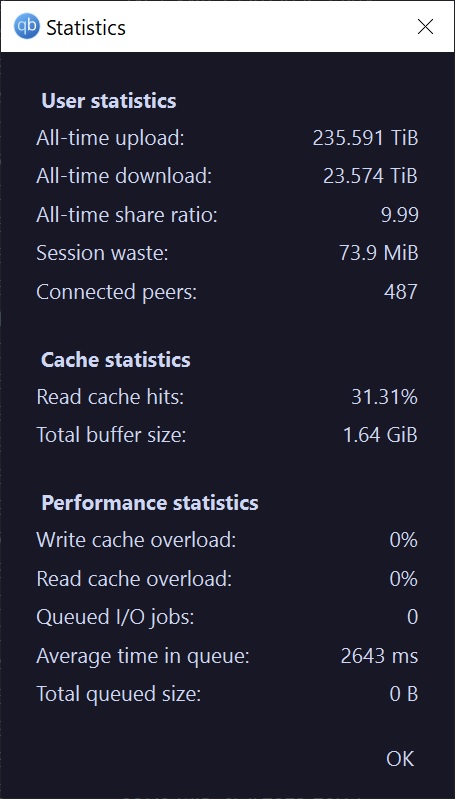Click the qBittorrent logo icon in title bar
The height and width of the screenshot is (799, 455).
[26, 26]
